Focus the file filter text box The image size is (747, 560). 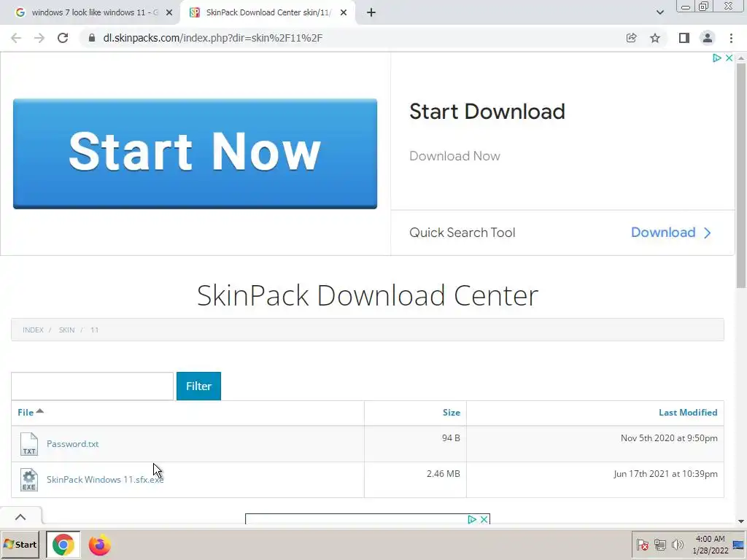(93, 386)
